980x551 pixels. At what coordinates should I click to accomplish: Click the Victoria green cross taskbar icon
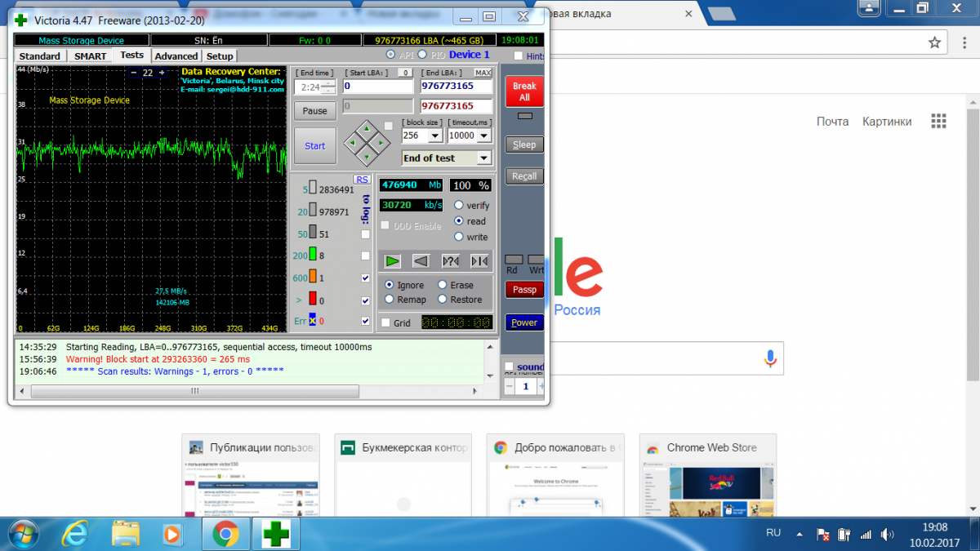pos(275,534)
